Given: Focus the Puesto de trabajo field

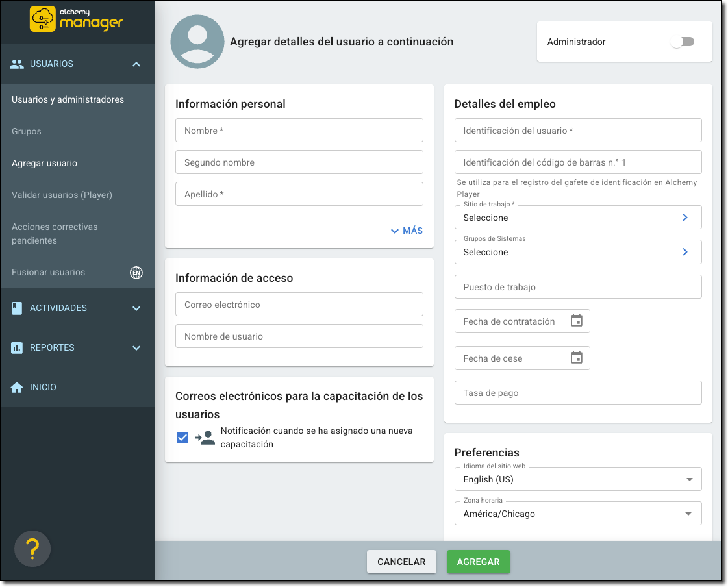Looking at the screenshot, I should coord(578,286).
